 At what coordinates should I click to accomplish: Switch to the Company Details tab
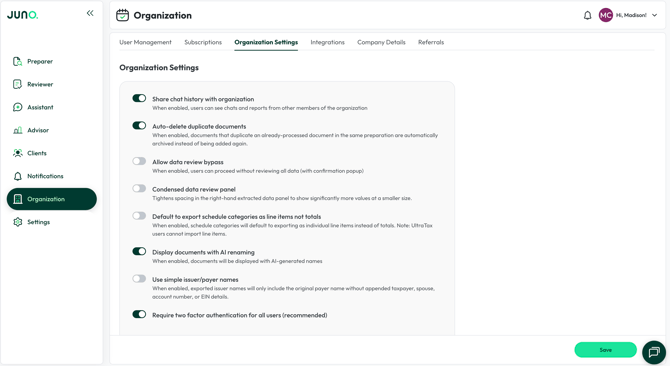381,42
